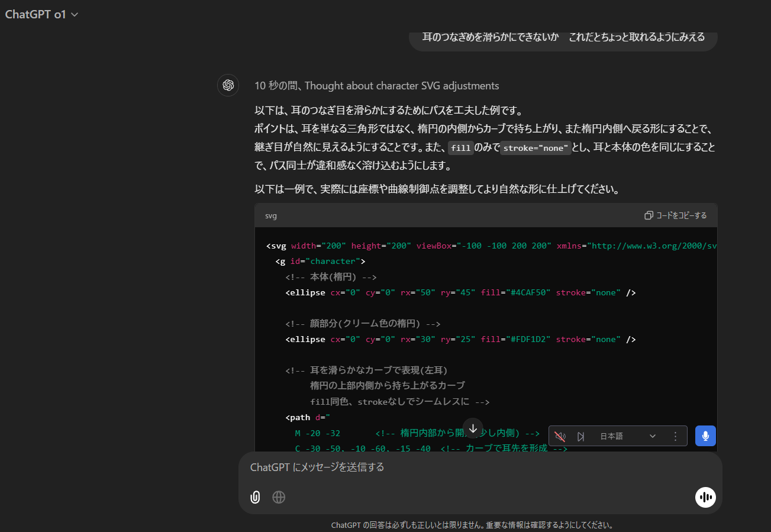Click the inline code "fill" in the response

click(461, 148)
